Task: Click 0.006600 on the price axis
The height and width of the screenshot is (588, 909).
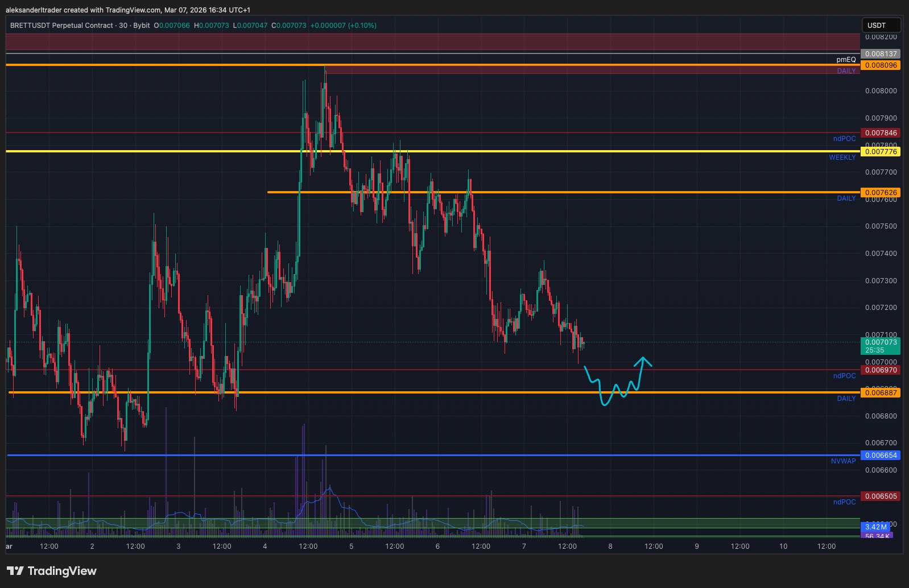Action: pos(881,470)
